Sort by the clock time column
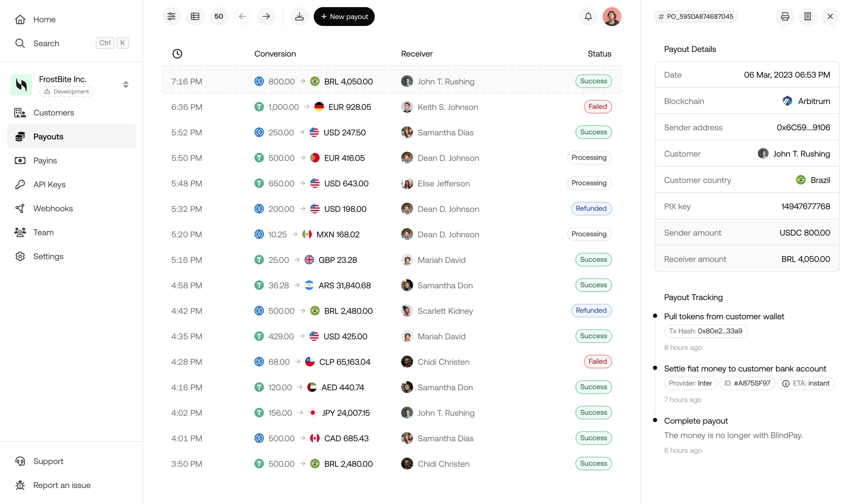The image size is (854, 504). pos(177,54)
